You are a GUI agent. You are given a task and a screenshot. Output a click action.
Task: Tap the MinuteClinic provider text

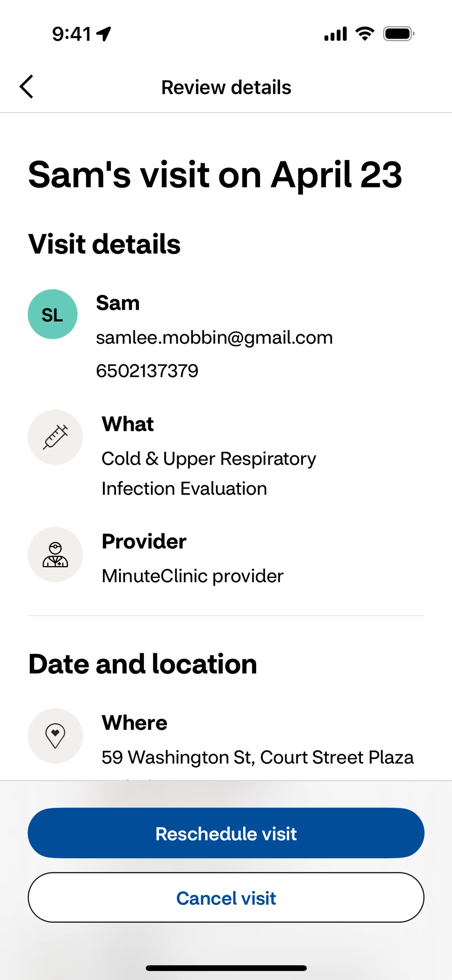point(193,576)
